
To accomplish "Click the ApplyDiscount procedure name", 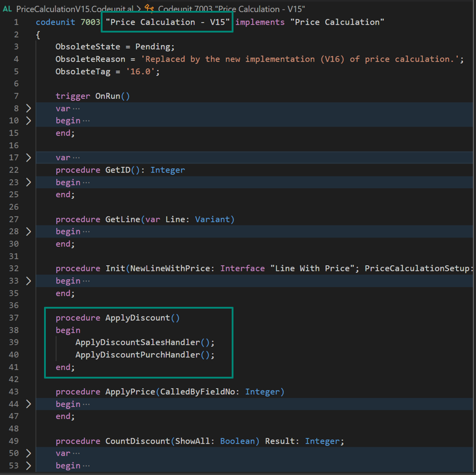I will pos(138,318).
